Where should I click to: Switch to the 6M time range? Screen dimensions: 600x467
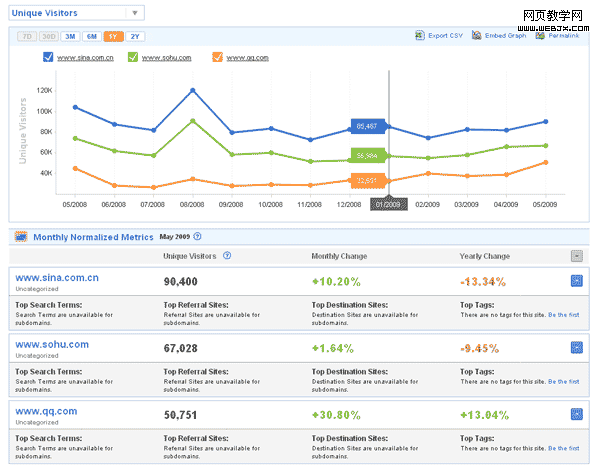click(x=91, y=36)
